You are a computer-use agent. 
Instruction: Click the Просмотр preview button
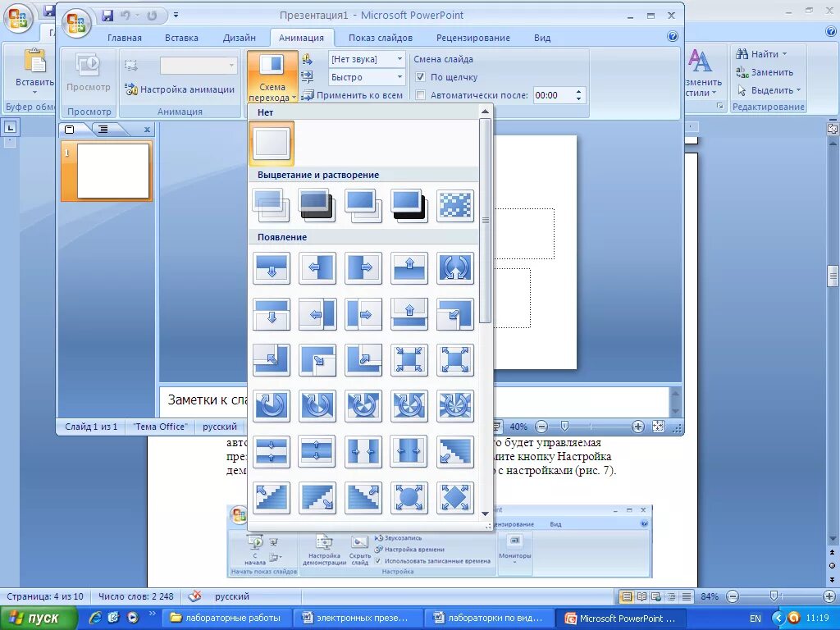click(x=89, y=72)
